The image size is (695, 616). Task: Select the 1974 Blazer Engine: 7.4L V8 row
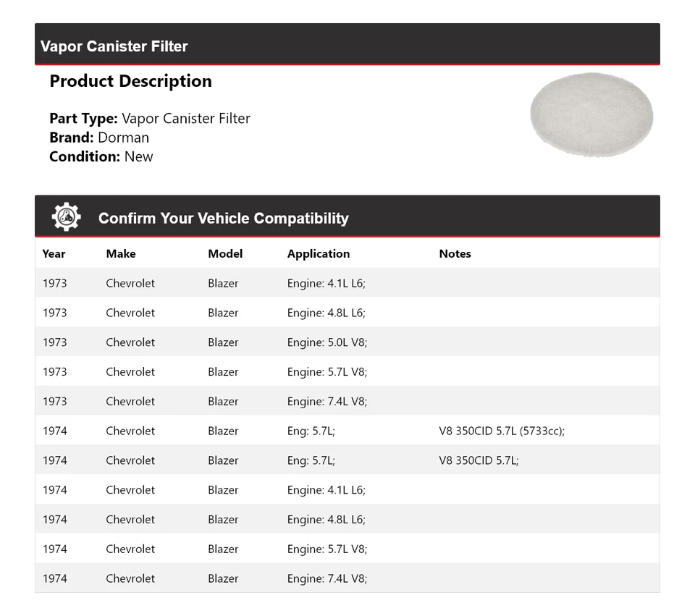click(347, 578)
